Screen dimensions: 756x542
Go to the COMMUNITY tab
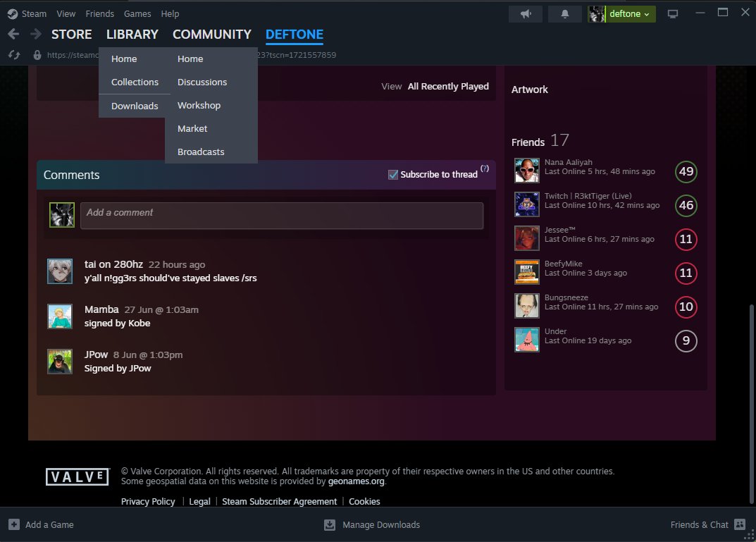coord(212,35)
